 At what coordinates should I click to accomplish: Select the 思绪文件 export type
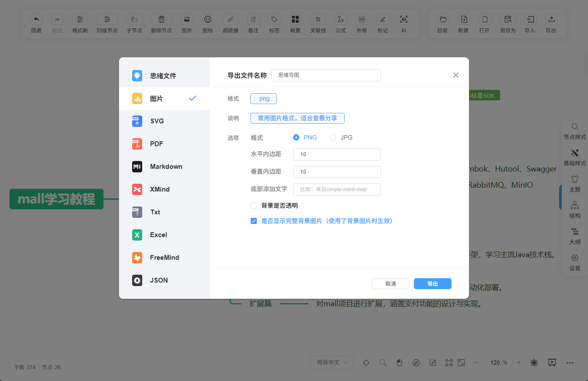(x=163, y=76)
